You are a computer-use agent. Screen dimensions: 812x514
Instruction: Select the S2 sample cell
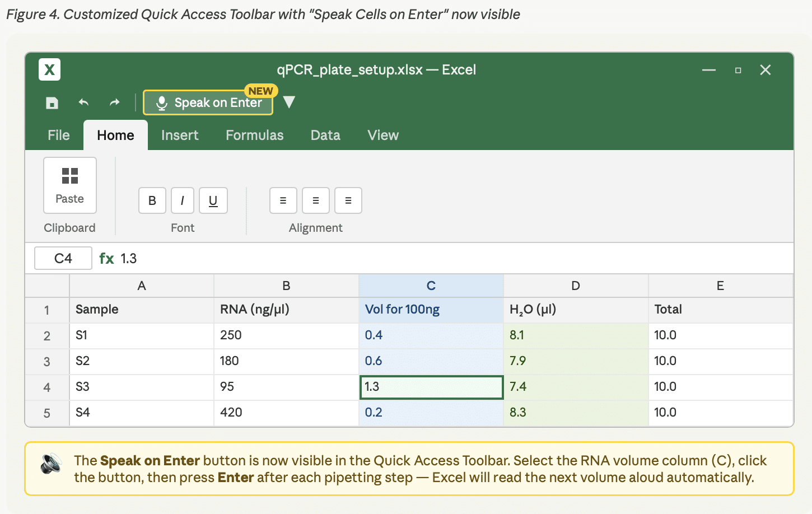point(142,361)
